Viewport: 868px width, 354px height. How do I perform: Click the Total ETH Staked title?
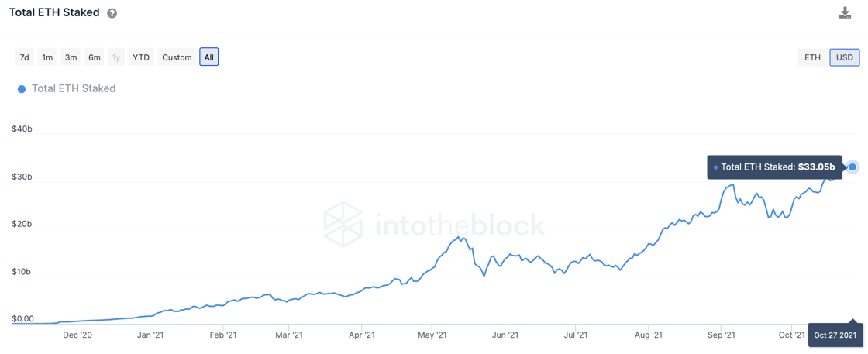(54, 12)
